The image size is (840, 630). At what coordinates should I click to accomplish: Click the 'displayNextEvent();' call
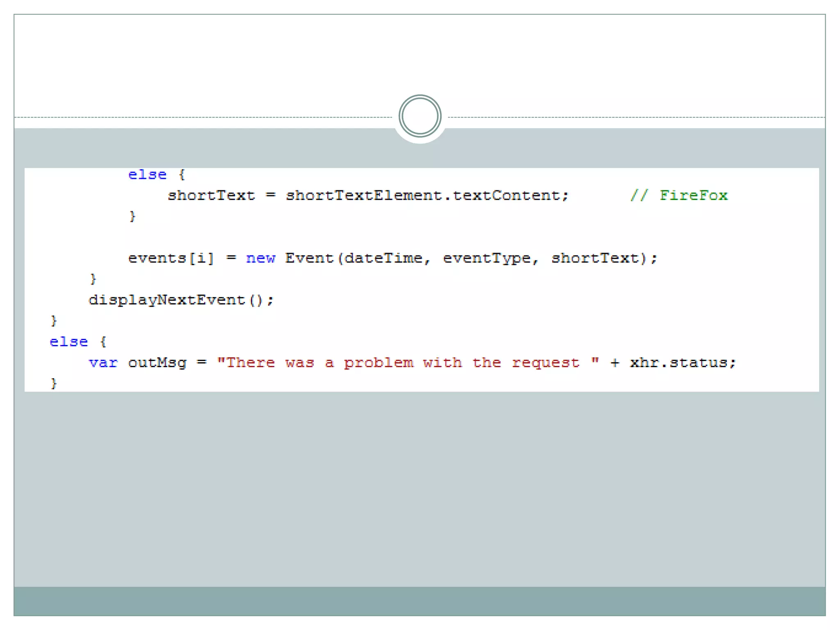pos(181,300)
